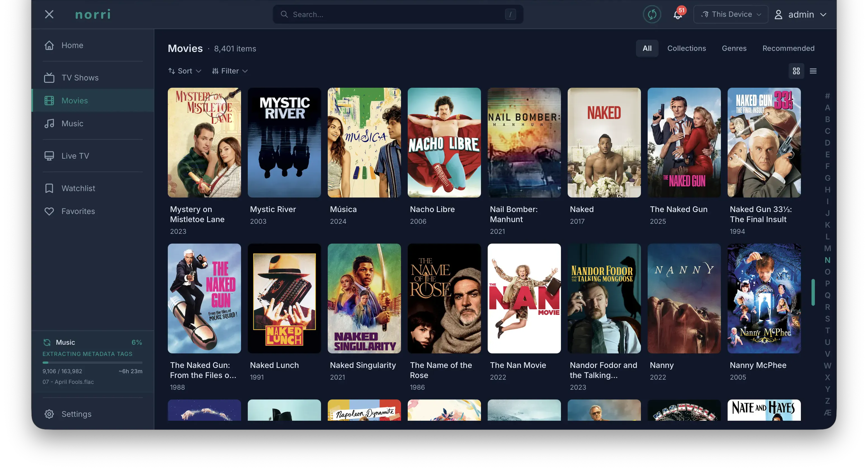Expand the Sort dropdown
Image resolution: width=868 pixels, height=471 pixels.
pos(185,71)
